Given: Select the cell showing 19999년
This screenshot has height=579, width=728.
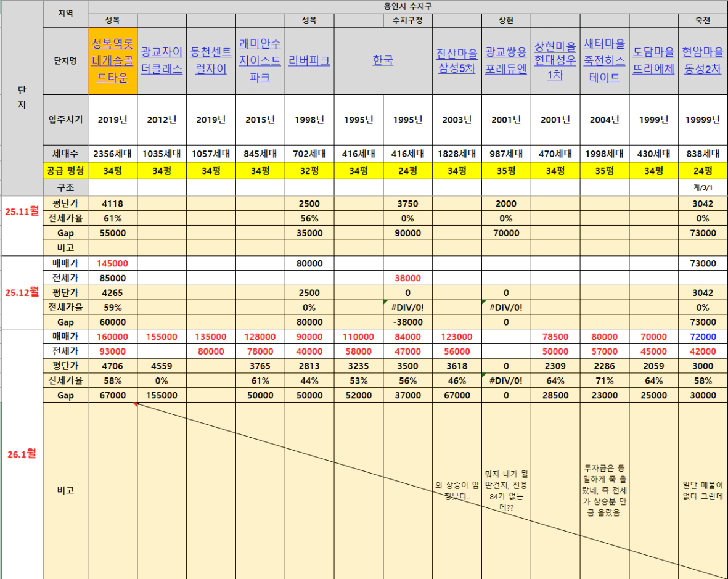Looking at the screenshot, I should point(703,120).
